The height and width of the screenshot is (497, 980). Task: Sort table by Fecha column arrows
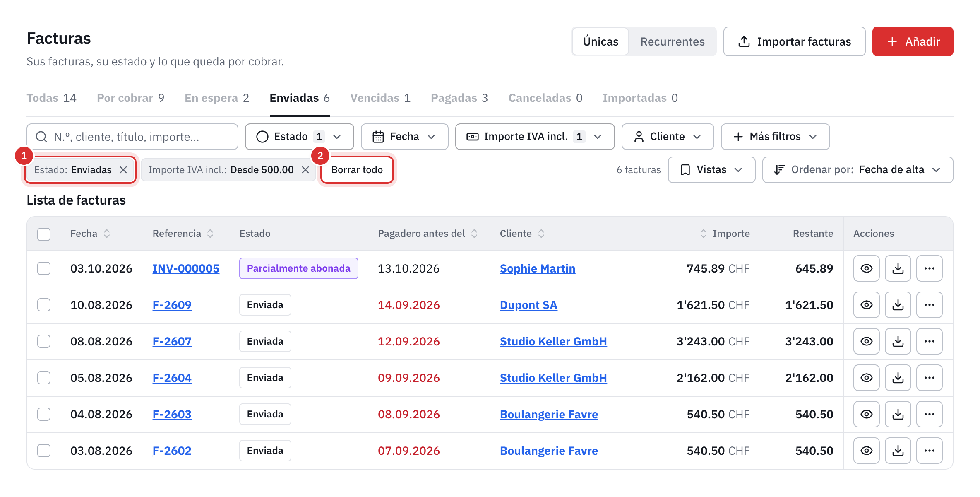107,234
